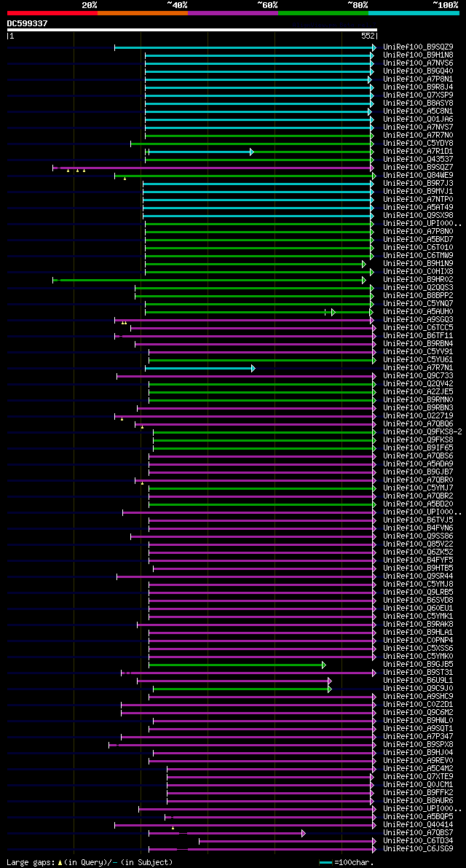
Task: Open hit UniRef100_B9H1N8
Action: [419, 55]
